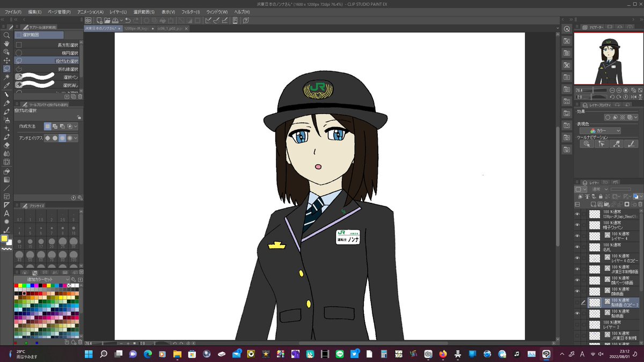The image size is (644, 362).
Task: Click the Redo arrow in command bar
Action: [136, 20]
